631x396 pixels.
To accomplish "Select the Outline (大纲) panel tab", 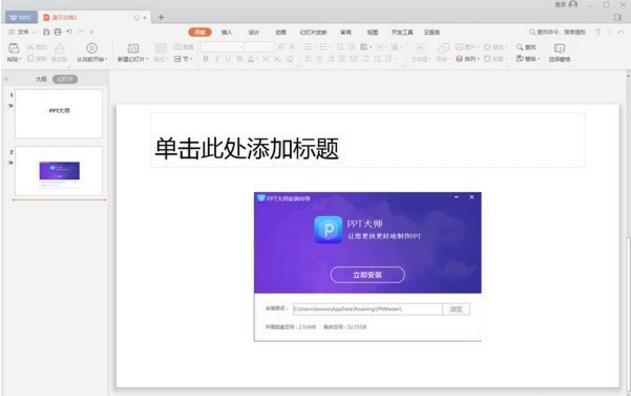I will 41,79.
